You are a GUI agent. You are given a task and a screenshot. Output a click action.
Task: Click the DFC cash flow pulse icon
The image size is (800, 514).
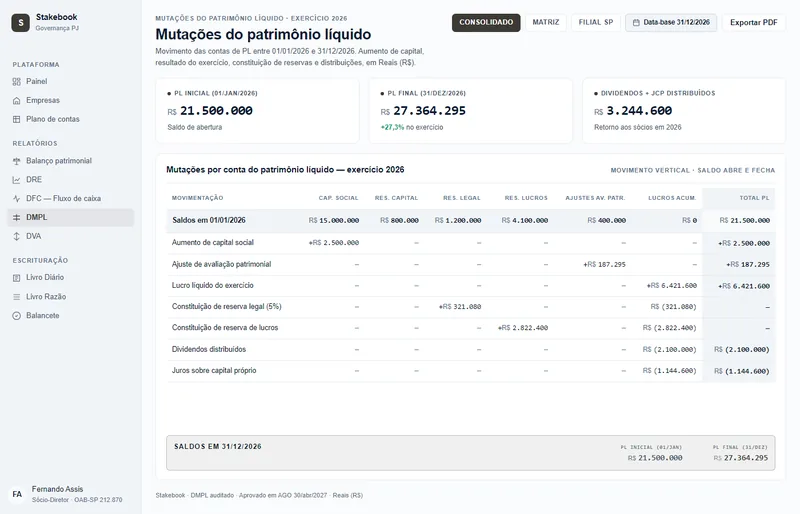click(x=17, y=199)
